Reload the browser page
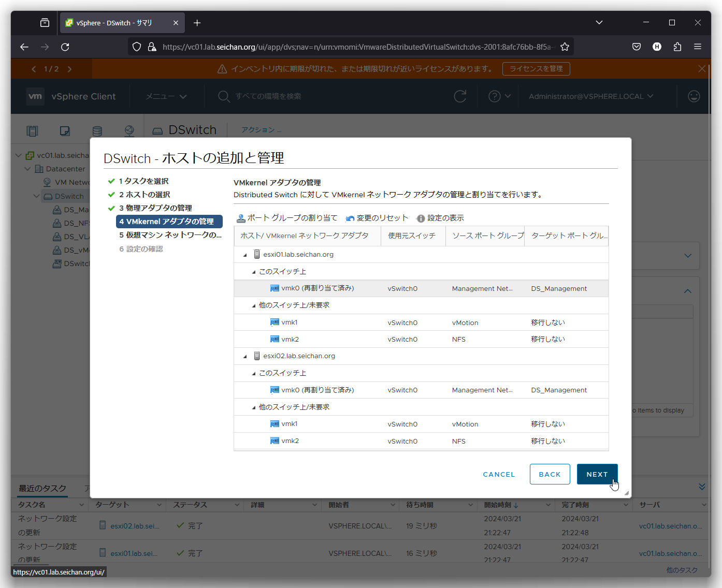Screen dimensions: 722x588 coord(65,47)
